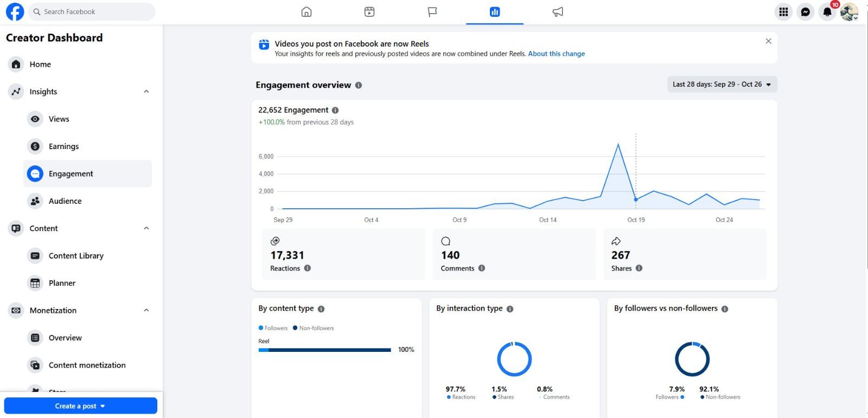868x418 pixels.
Task: Open the apps grid menu icon
Action: pyautogui.click(x=783, y=12)
